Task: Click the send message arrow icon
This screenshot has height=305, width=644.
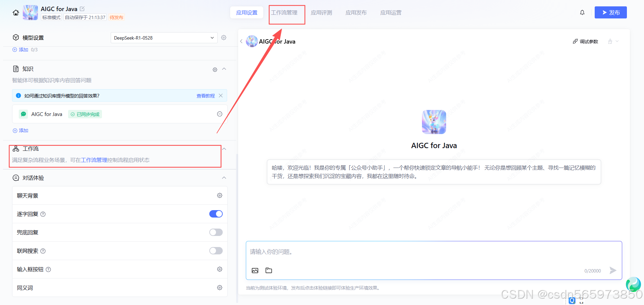Action: click(613, 270)
